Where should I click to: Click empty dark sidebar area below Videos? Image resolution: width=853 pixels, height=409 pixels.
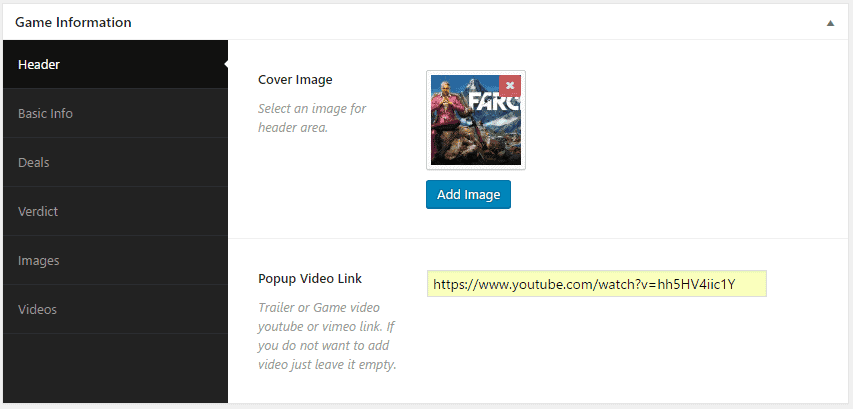coord(114,368)
